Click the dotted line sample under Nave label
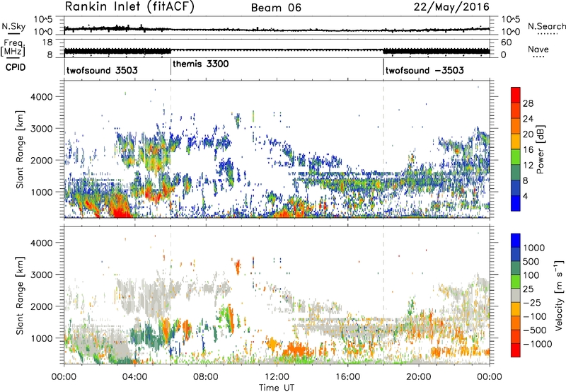The width and height of the screenshot is (566, 392). pyautogui.click(x=539, y=57)
